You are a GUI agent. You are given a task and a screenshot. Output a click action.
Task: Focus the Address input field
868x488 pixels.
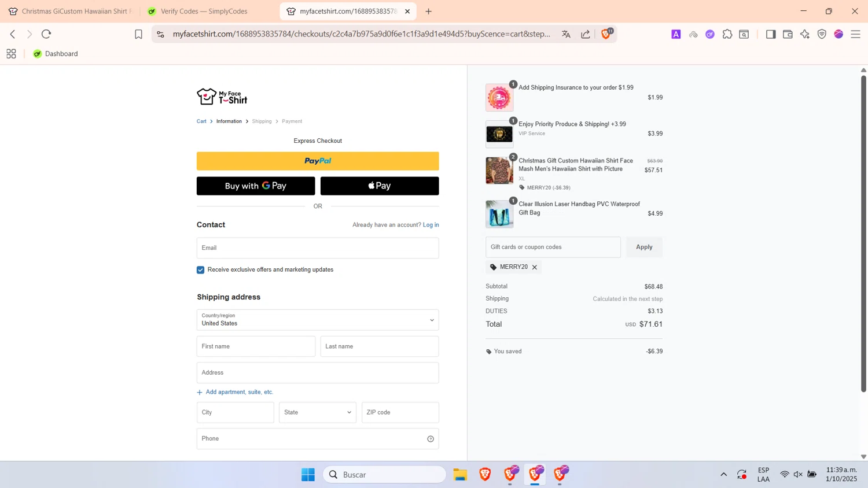pos(318,373)
